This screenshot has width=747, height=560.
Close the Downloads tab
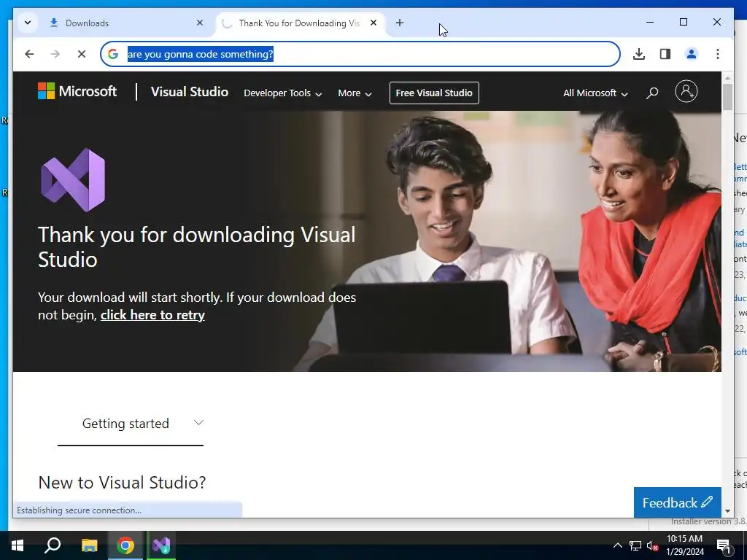coord(200,23)
